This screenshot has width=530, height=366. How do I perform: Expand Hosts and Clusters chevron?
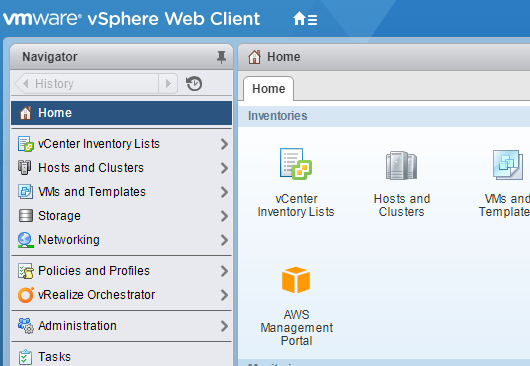[224, 168]
